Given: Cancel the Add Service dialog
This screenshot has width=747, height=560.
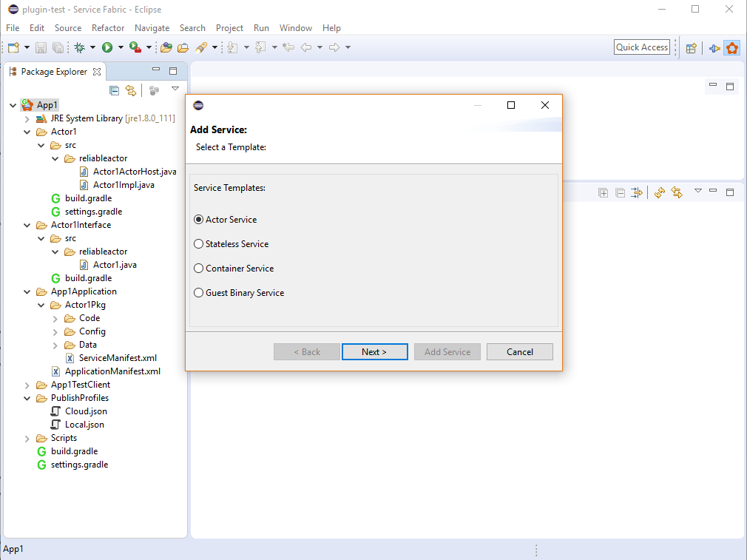Looking at the screenshot, I should tap(519, 351).
